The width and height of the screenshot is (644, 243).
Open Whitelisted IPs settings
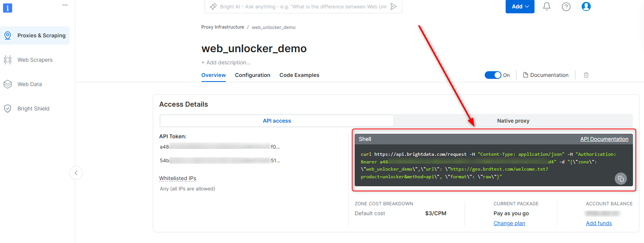click(x=178, y=178)
